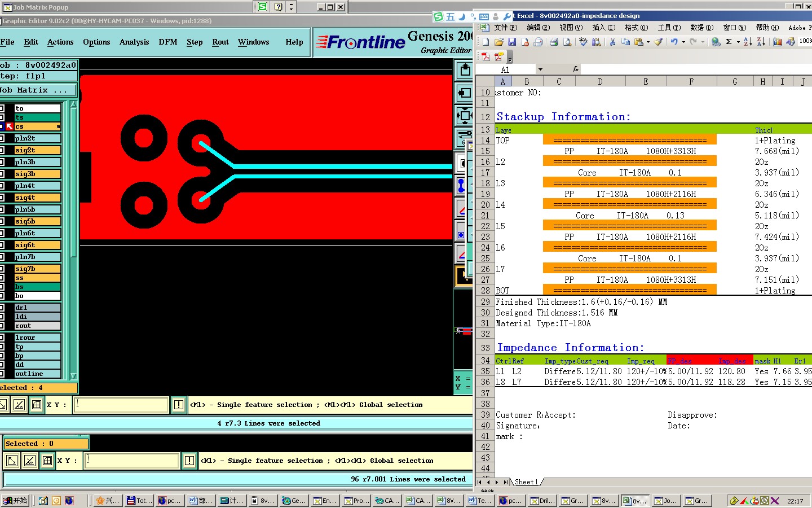Open the Paste options dropdown arrow
The height and width of the screenshot is (508, 812).
tap(648, 42)
